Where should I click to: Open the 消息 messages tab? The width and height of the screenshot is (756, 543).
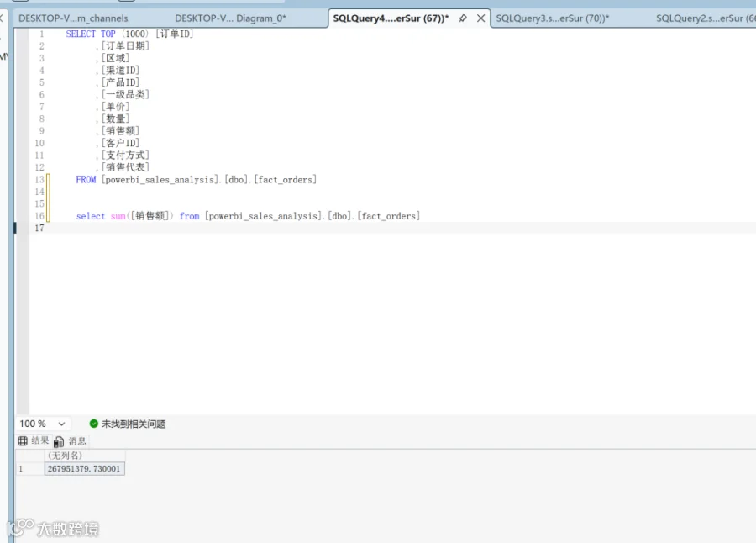click(x=71, y=441)
